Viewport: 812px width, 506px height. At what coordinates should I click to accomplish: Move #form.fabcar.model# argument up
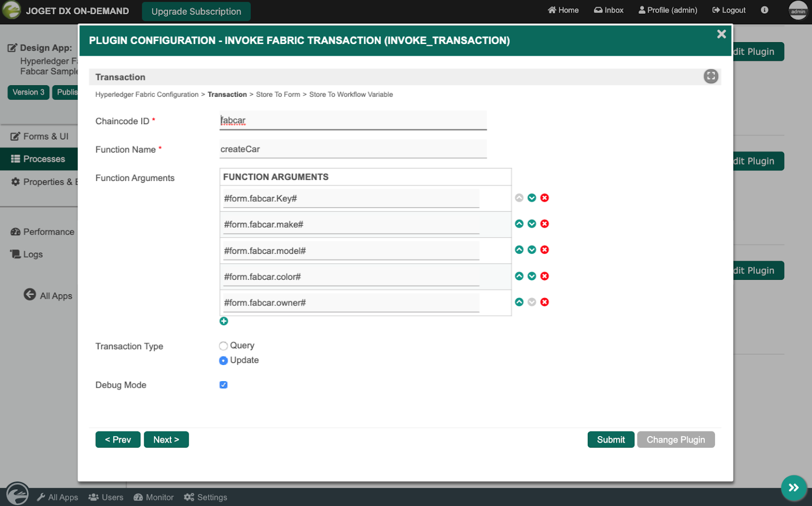coord(519,249)
